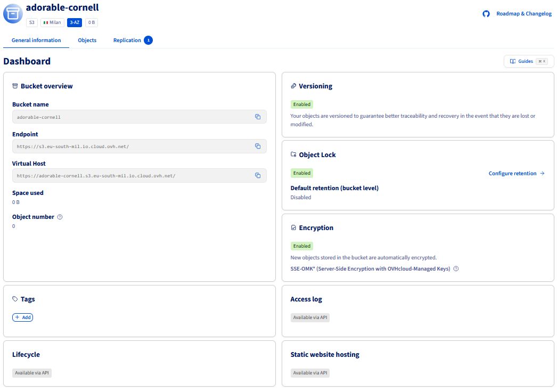This screenshot has width=557, height=392.
Task: Click the Guides book icon
Action: 513,61
